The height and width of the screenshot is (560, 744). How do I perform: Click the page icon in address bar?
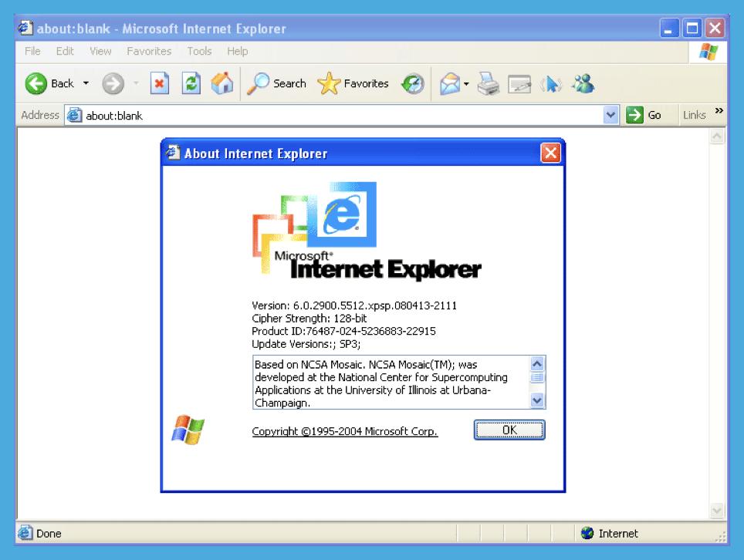[74, 115]
